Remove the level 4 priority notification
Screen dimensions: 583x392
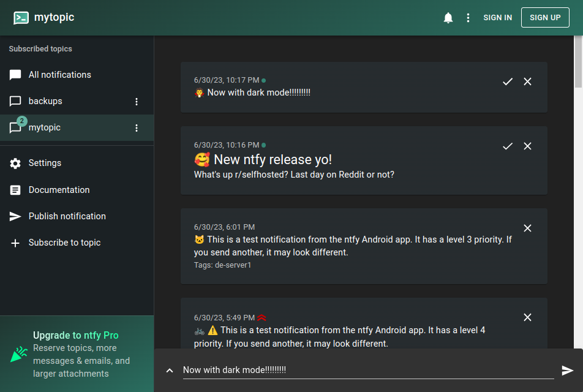(x=527, y=317)
